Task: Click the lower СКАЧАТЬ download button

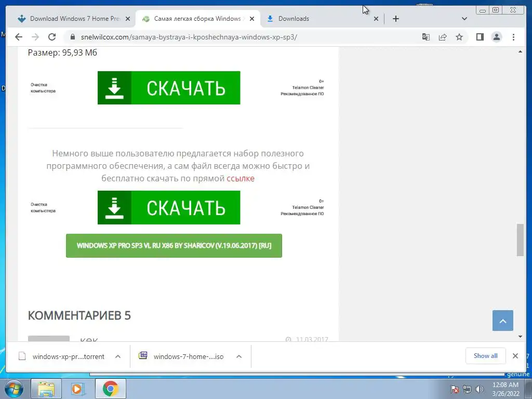Action: coord(169,208)
